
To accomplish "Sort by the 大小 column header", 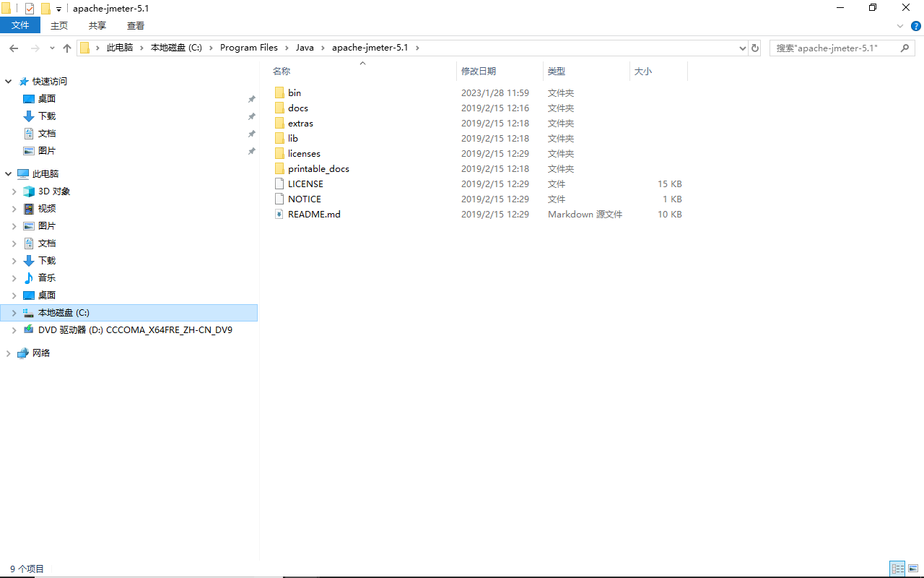I will (642, 71).
